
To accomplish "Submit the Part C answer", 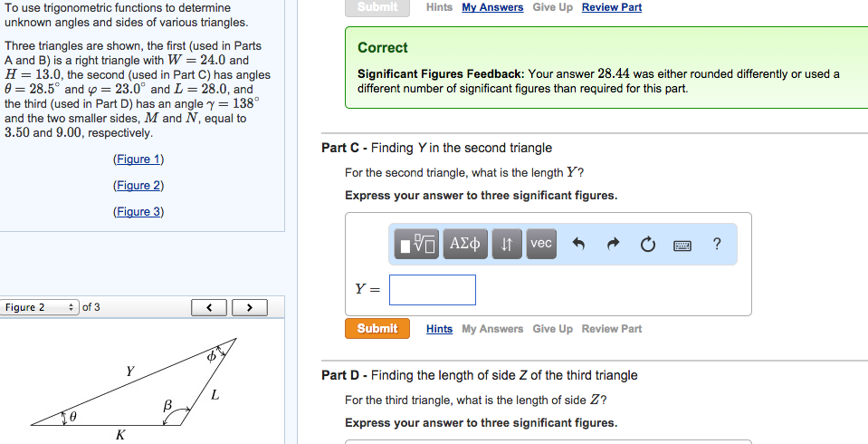I will point(377,329).
